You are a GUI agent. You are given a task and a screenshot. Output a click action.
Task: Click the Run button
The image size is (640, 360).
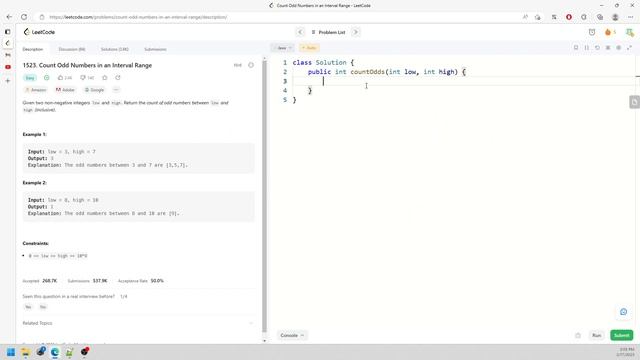[597, 336]
